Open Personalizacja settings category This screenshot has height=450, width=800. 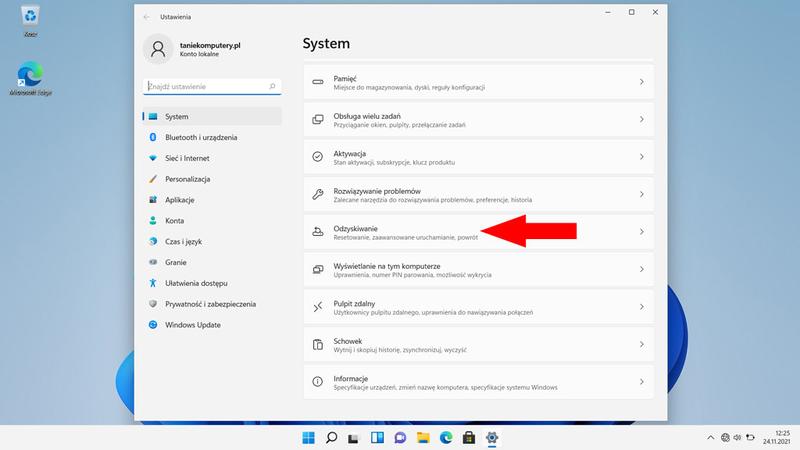[x=187, y=179]
